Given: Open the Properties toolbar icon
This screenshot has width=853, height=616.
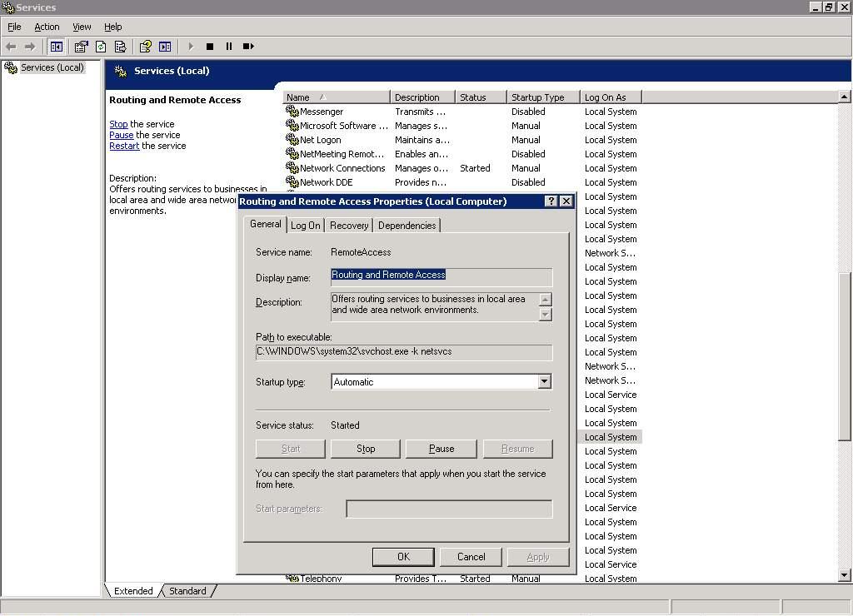Looking at the screenshot, I should 80,46.
